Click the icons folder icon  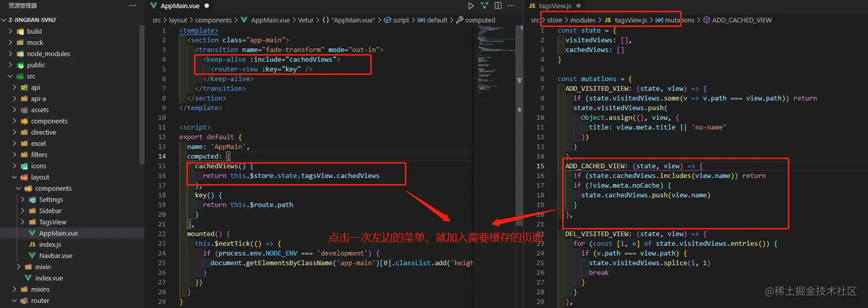pos(25,166)
